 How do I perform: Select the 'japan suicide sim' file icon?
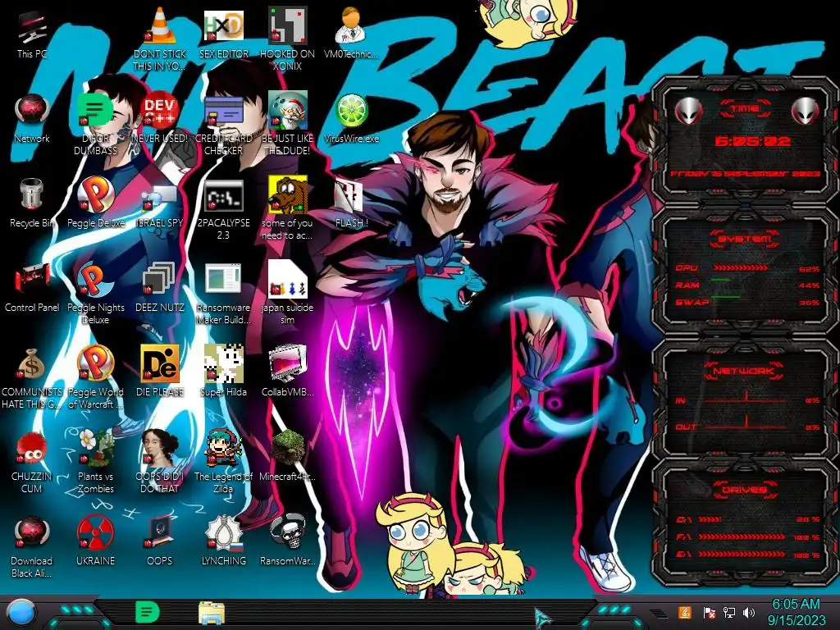point(287,293)
